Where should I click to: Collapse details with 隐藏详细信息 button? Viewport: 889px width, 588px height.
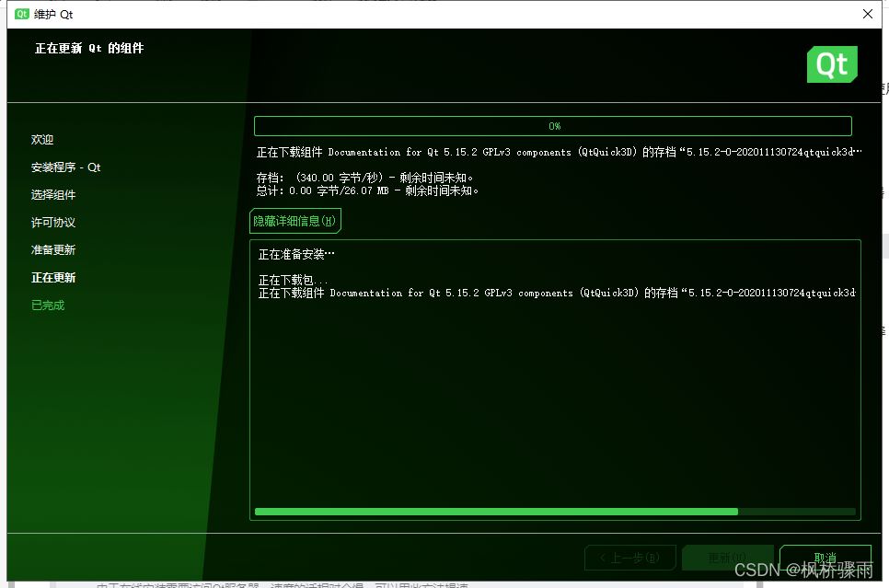295,221
